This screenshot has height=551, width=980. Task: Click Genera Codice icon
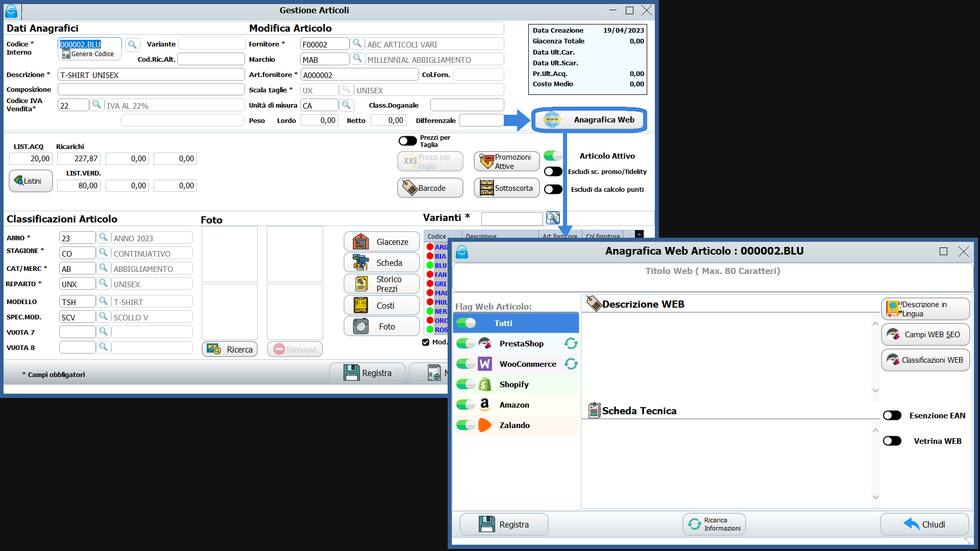[66, 54]
